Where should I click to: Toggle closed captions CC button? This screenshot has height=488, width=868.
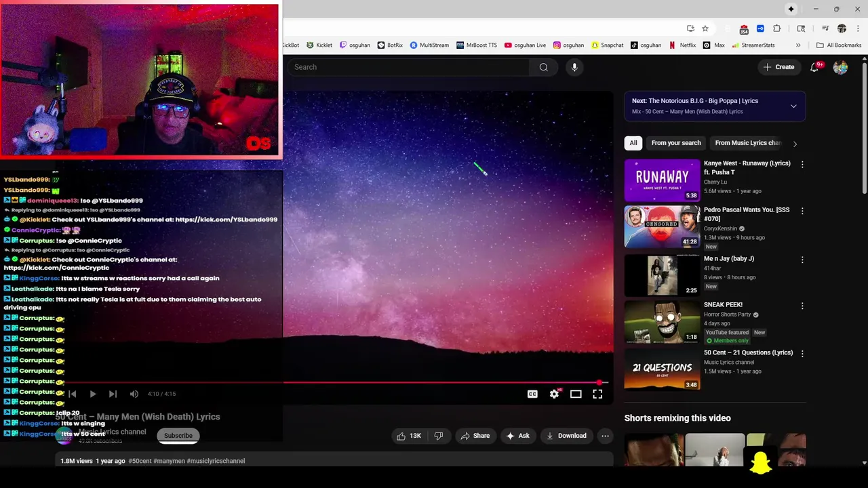(x=532, y=394)
